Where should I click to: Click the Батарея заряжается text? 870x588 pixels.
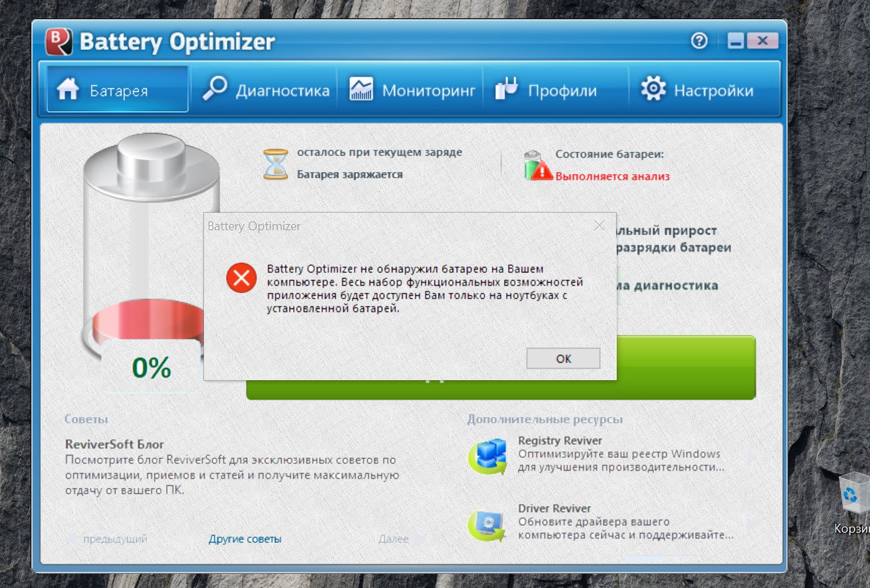[350, 174]
